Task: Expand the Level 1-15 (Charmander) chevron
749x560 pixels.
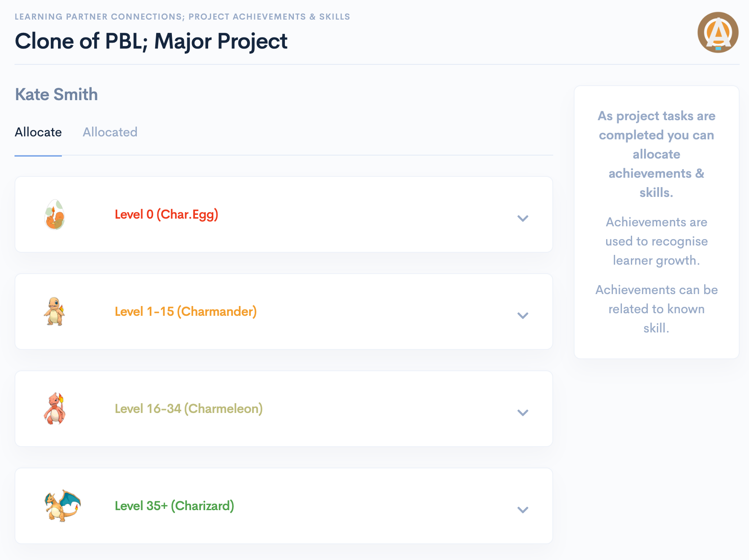Action: pos(523,315)
